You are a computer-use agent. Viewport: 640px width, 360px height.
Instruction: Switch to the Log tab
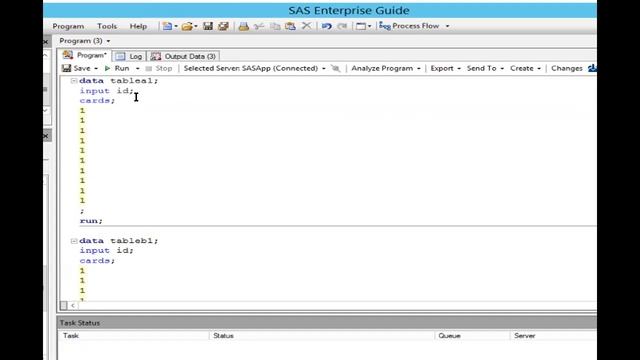coord(129,56)
